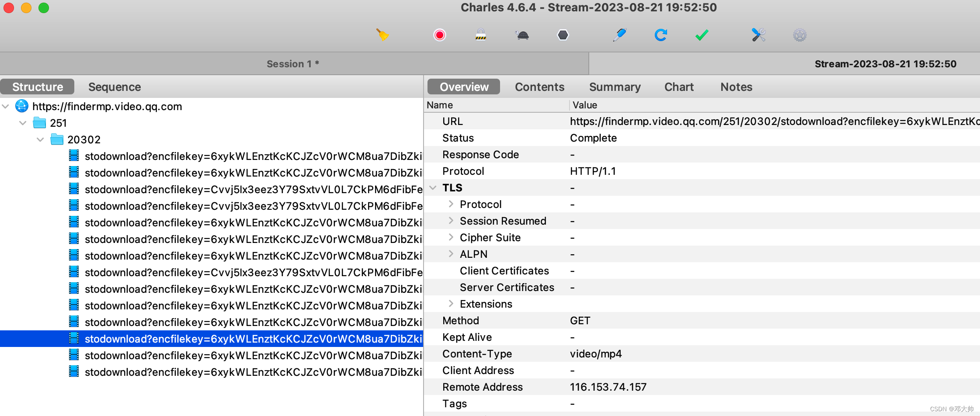The height and width of the screenshot is (416, 980).
Task: Switch to the Session 1 tab
Action: pyautogui.click(x=294, y=64)
